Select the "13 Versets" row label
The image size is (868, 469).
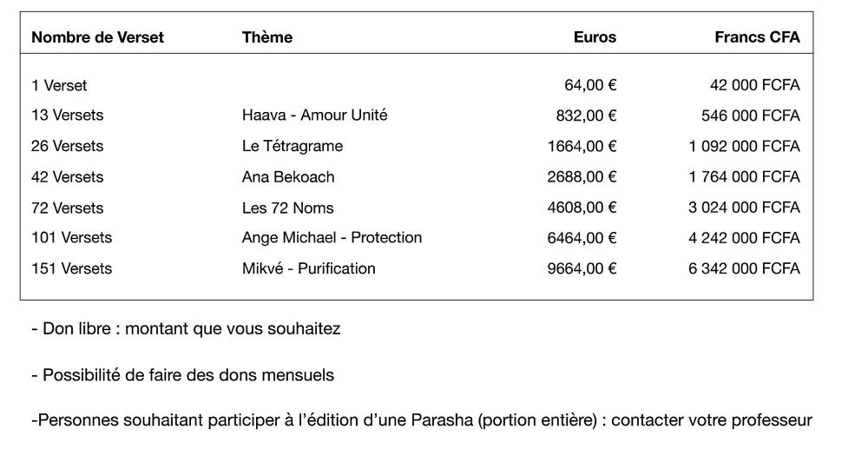tap(67, 116)
